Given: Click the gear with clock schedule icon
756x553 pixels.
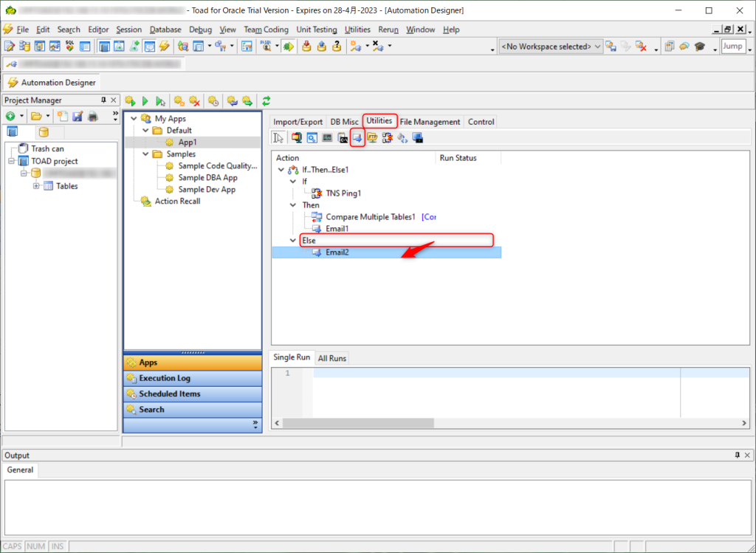Looking at the screenshot, I should [x=213, y=101].
